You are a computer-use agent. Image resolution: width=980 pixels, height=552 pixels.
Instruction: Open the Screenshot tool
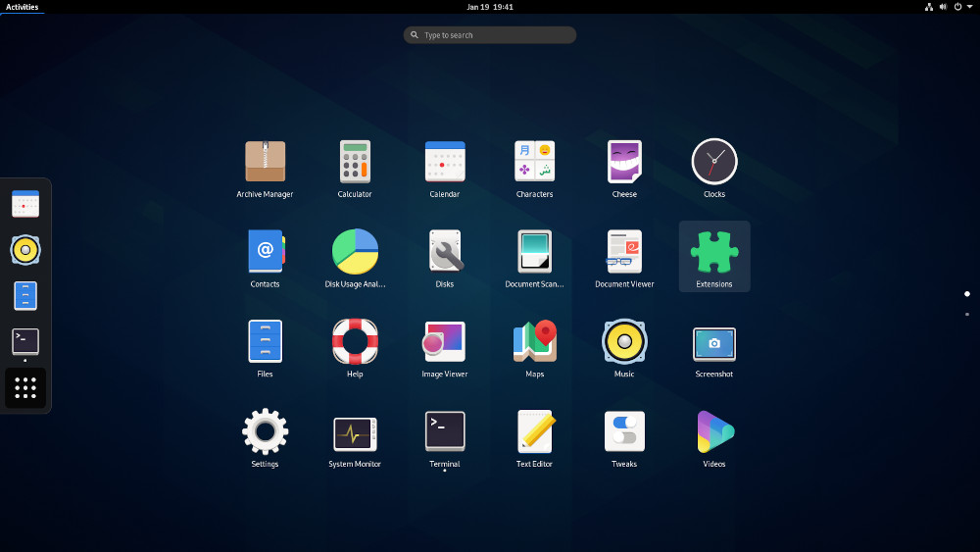coord(714,347)
